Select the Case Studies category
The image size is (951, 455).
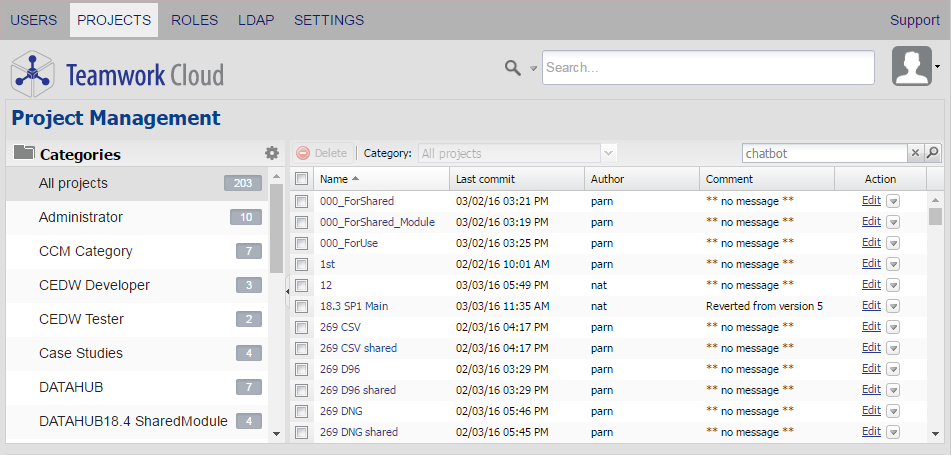[x=137, y=354]
